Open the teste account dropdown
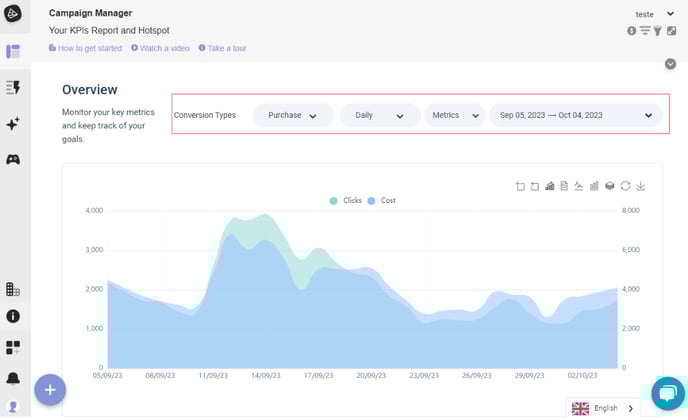The width and height of the screenshot is (688, 420). coord(654,14)
